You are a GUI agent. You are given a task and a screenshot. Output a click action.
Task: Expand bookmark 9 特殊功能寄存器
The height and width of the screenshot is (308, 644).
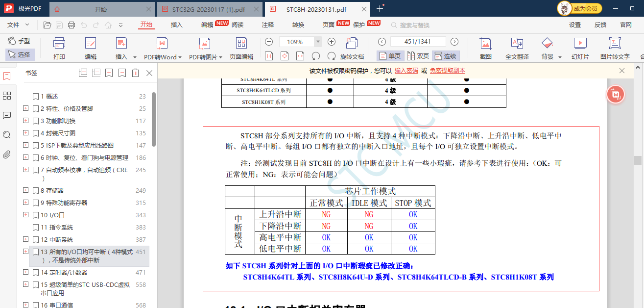26,203
